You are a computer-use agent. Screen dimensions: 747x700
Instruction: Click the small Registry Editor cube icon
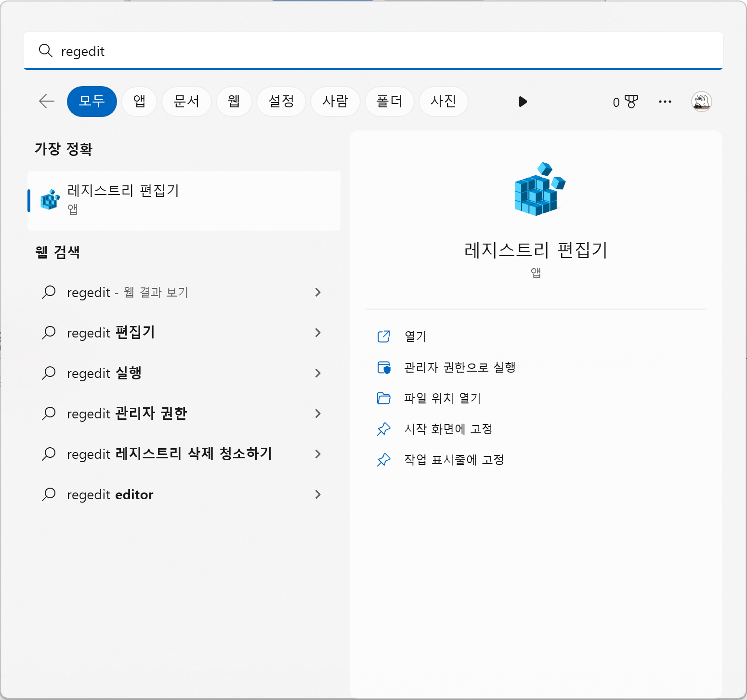(50, 199)
